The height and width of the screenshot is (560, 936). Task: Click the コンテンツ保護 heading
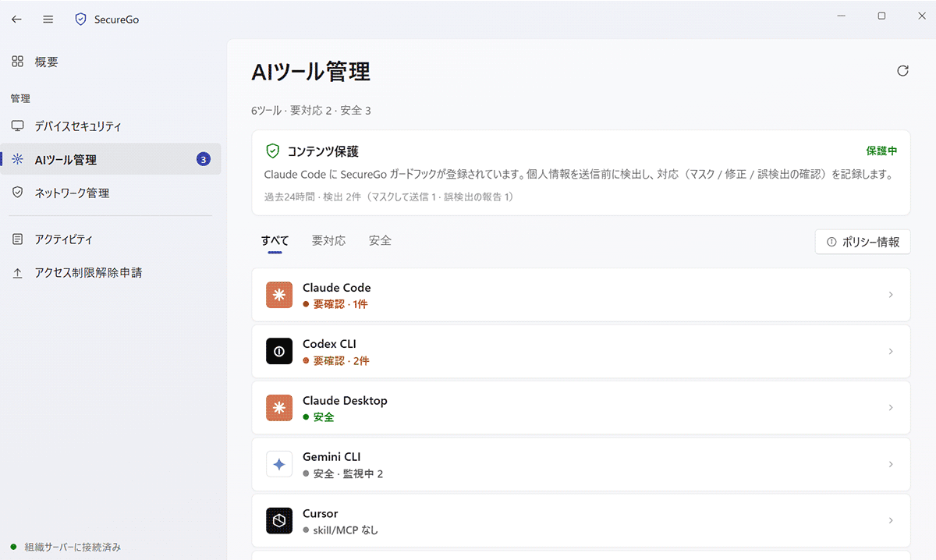(x=323, y=151)
